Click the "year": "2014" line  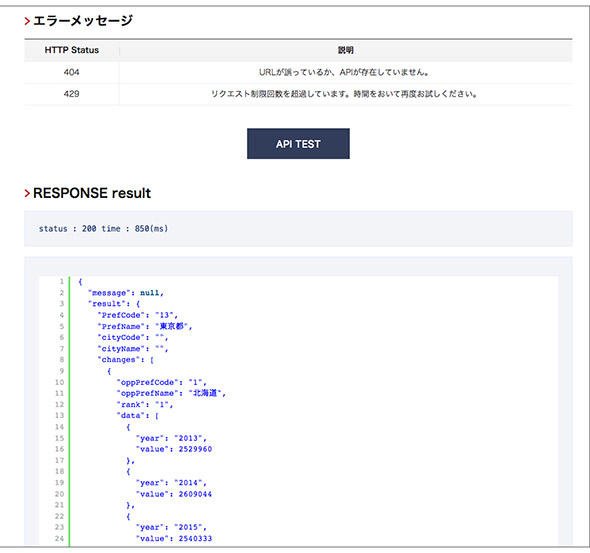point(171,483)
